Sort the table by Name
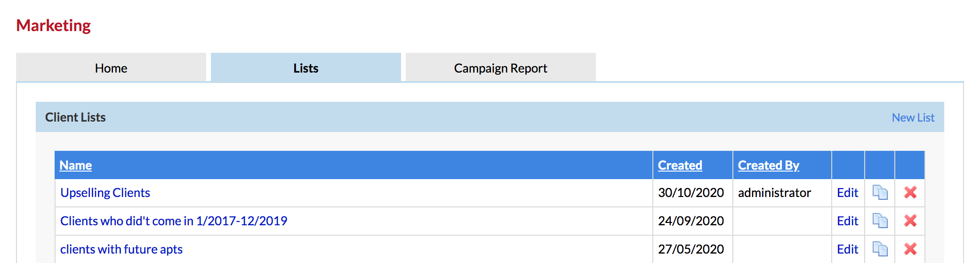980x263 pixels. [76, 165]
